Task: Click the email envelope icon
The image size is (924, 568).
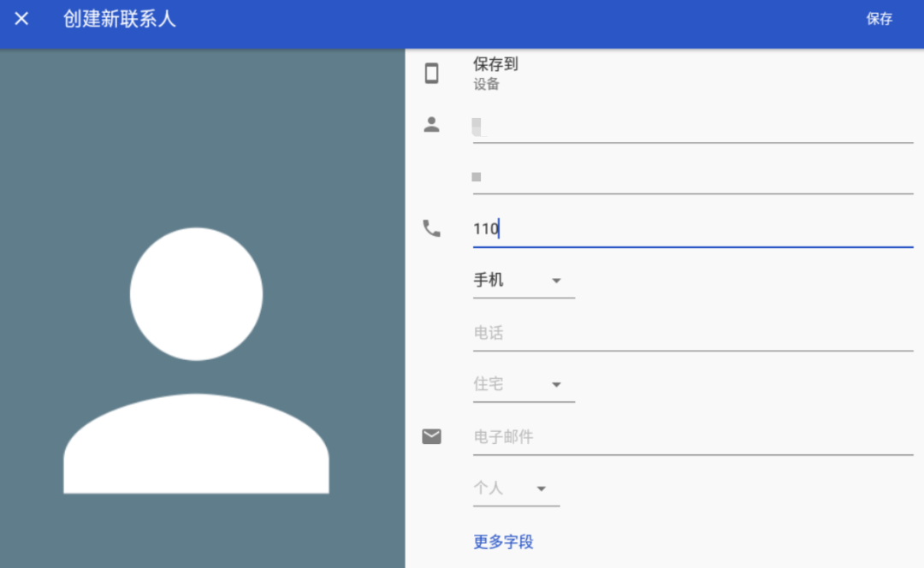Action: click(431, 437)
